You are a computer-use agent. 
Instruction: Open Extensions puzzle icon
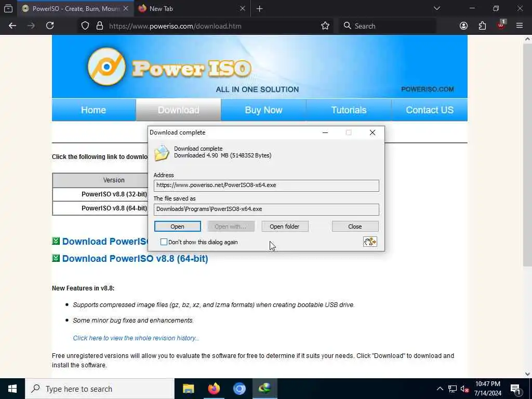click(482, 26)
